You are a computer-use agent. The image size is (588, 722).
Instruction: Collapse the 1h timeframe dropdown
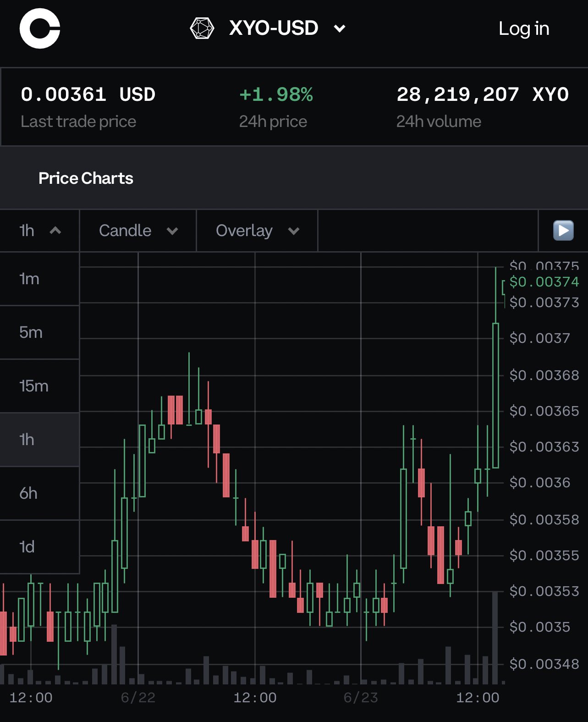pos(40,231)
